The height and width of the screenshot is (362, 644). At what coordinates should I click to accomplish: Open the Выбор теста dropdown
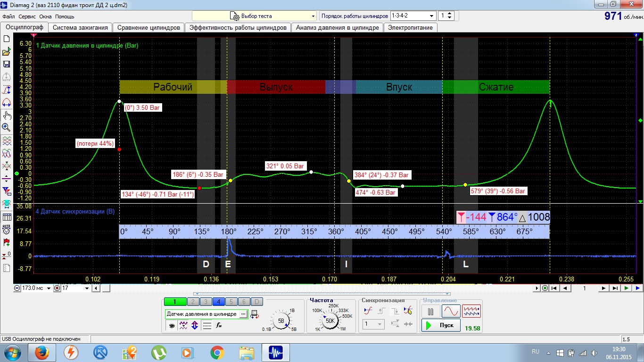tap(255, 16)
